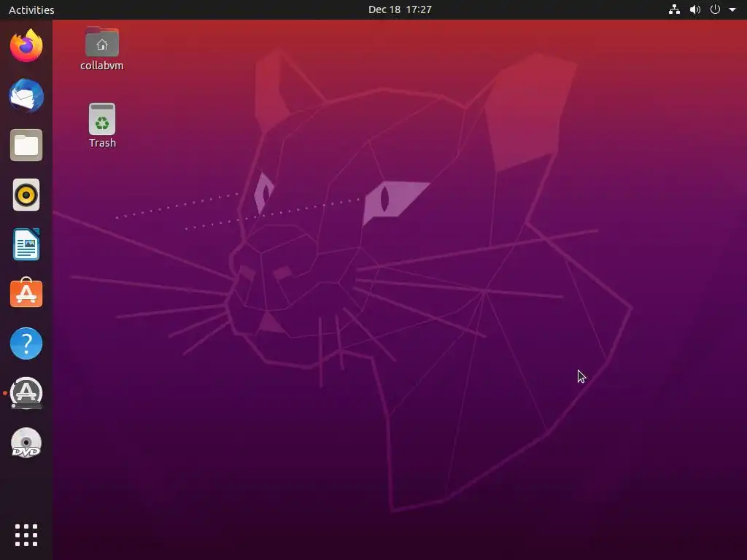747x560 pixels.
Task: Expand the system menu arrow
Action: 732,9
